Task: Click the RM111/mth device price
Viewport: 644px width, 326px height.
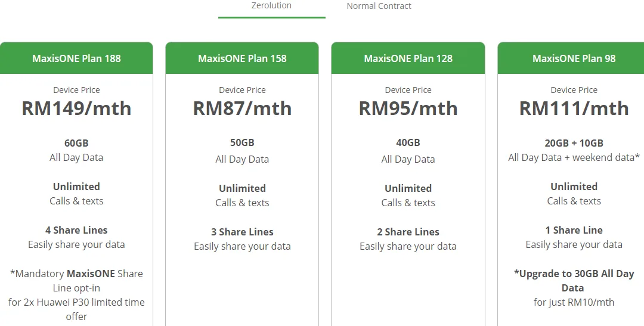Action: 574,108
